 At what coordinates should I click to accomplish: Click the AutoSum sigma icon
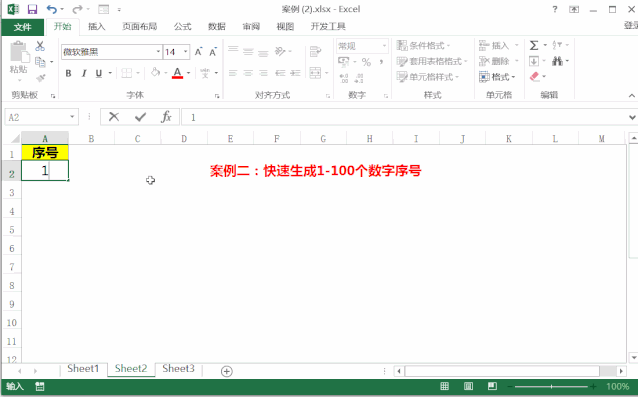(534, 45)
